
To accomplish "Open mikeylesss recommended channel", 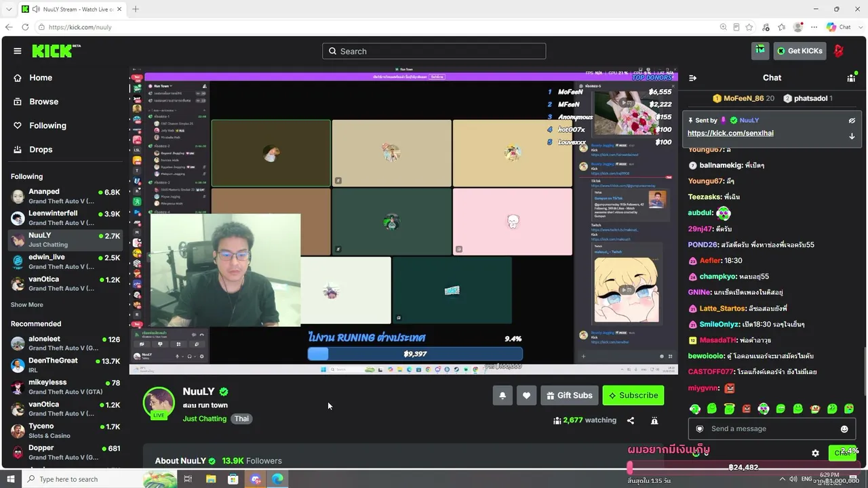I will pyautogui.click(x=66, y=387).
